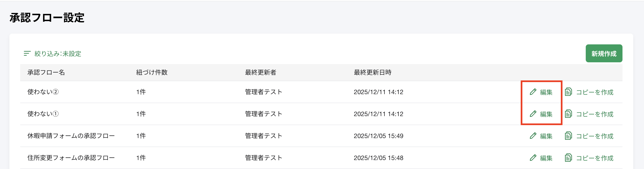Click copy document icon for 休暇申請フォームの承認フロー

[568, 136]
